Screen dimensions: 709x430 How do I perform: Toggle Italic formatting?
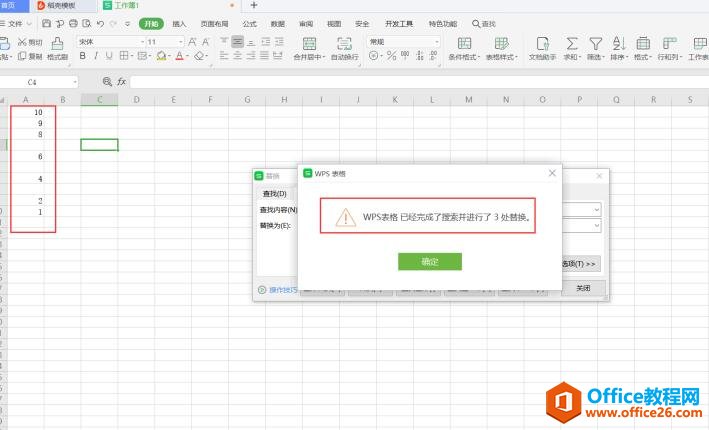click(96, 56)
